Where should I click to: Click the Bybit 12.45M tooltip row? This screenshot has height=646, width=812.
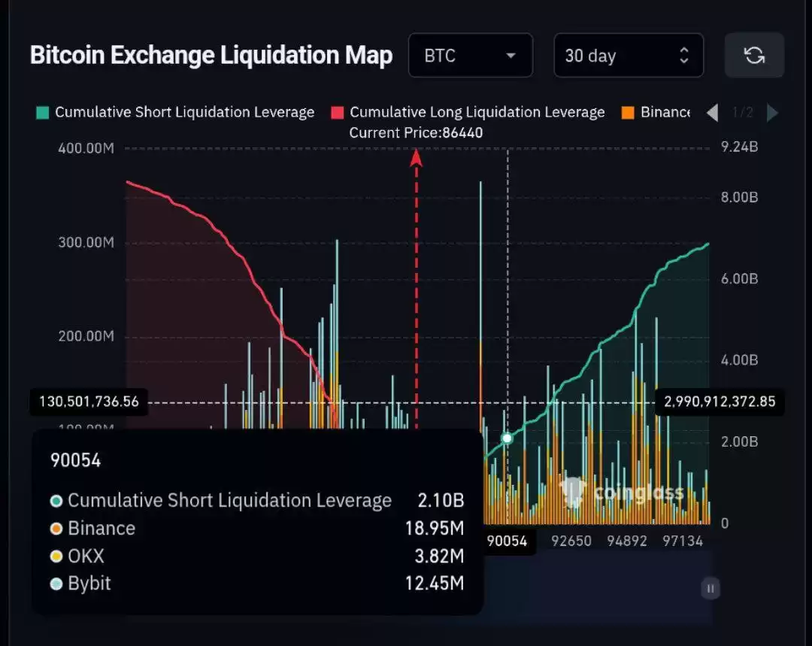pyautogui.click(x=257, y=584)
